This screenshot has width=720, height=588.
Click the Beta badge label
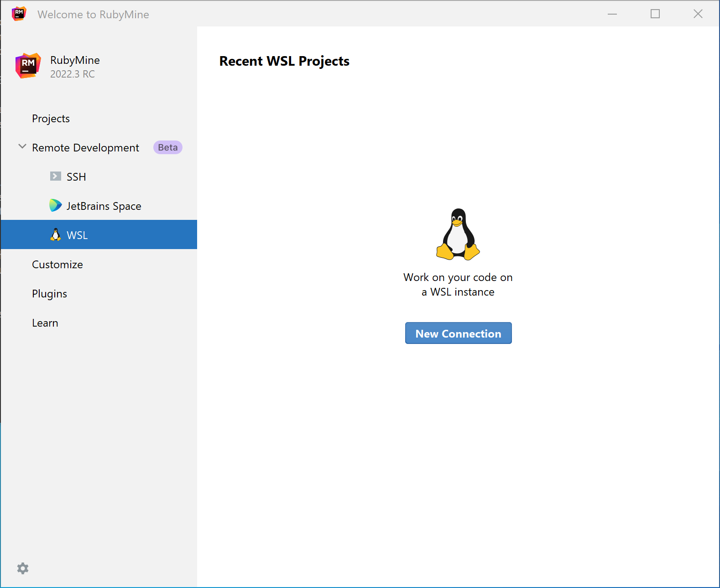[168, 147]
